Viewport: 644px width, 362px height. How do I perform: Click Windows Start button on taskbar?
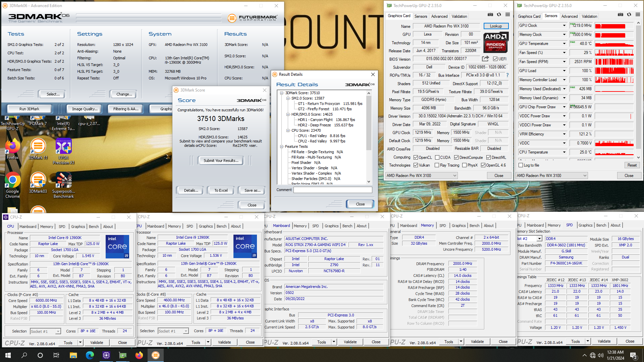[x=8, y=355]
